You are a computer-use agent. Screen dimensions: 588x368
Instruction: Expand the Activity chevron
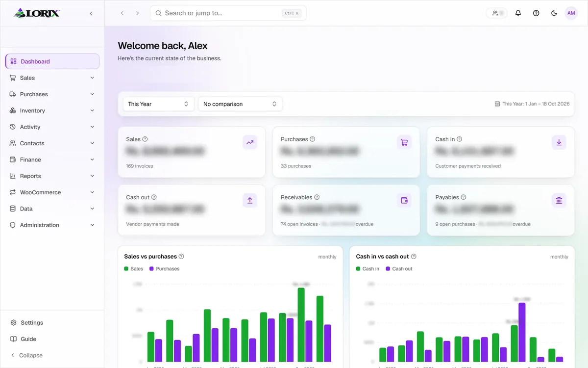tap(92, 127)
